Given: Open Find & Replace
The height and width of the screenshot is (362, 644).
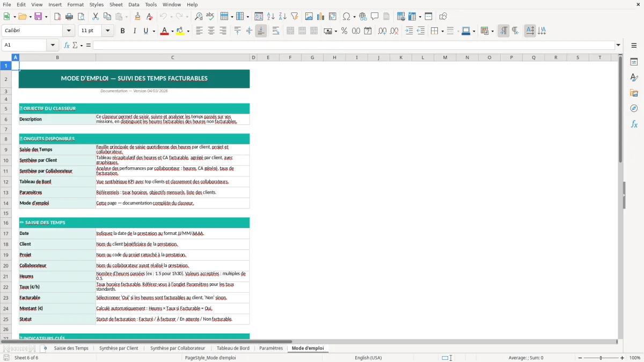Looking at the screenshot, I should pos(199,17).
